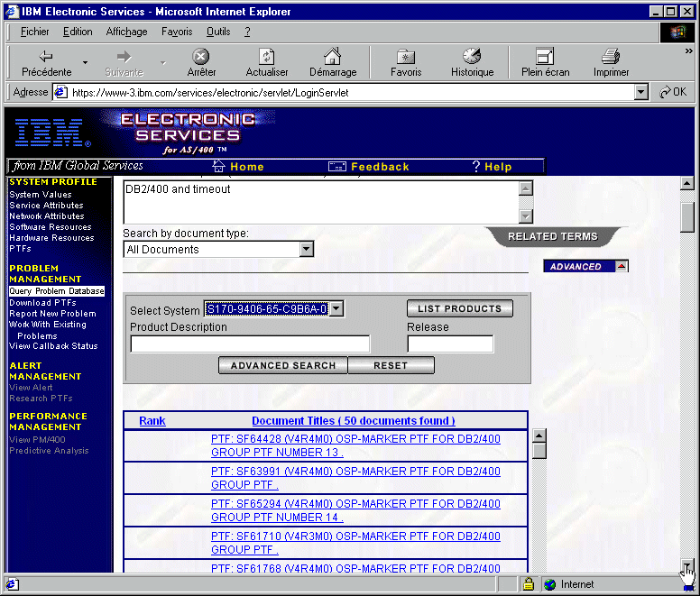700x596 pixels.
Task: Click the Démarrage home icon
Action: (x=332, y=56)
